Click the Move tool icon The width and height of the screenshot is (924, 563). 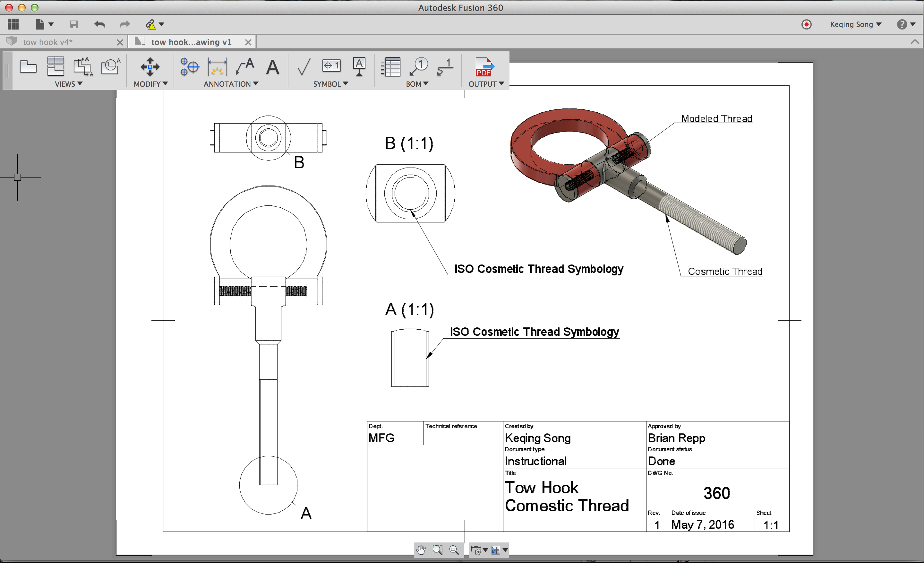[x=150, y=67]
